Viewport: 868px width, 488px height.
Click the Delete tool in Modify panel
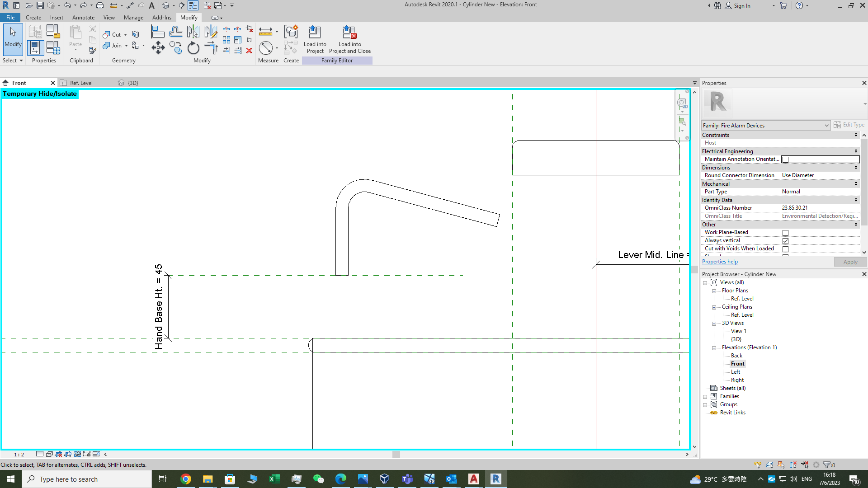click(249, 51)
